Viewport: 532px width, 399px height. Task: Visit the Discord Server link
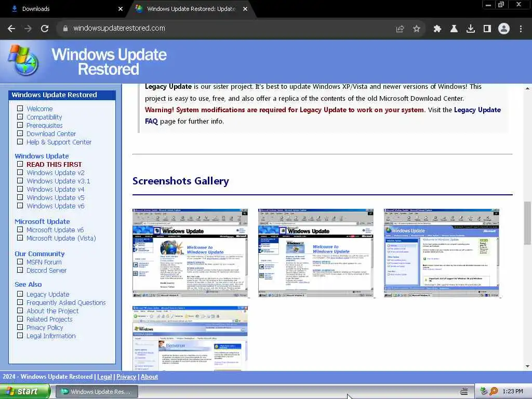46,270
